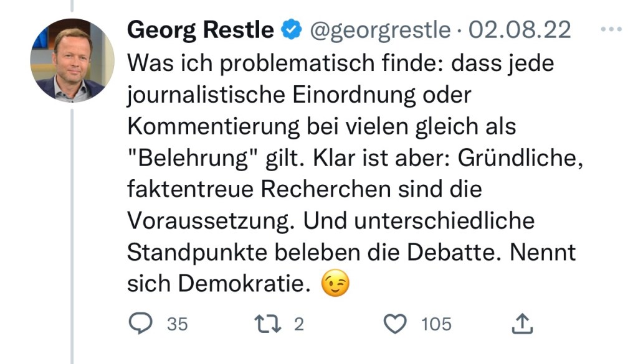
Task: Click the @georgrestle handle
Action: [379, 29]
